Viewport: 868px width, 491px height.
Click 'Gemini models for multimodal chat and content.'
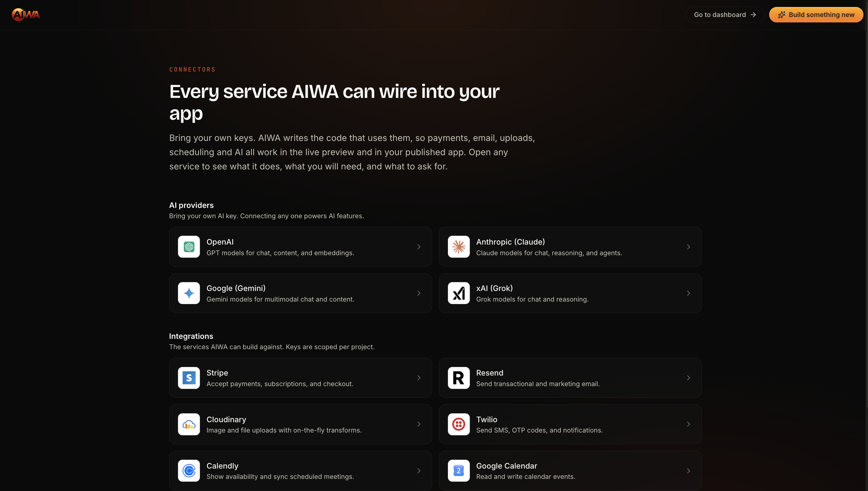(x=280, y=299)
